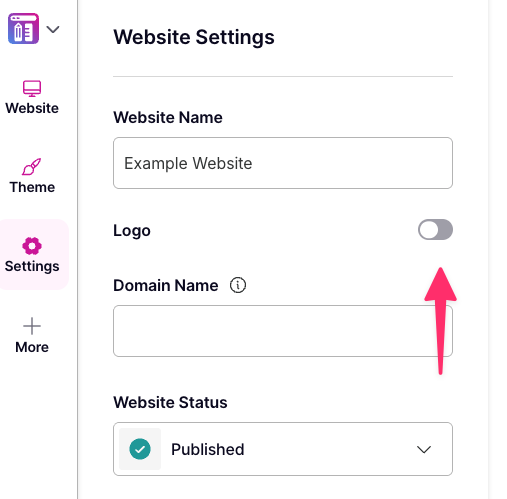Image resolution: width=507 pixels, height=499 pixels.
Task: Open the Theme sidebar section
Action: tap(32, 187)
